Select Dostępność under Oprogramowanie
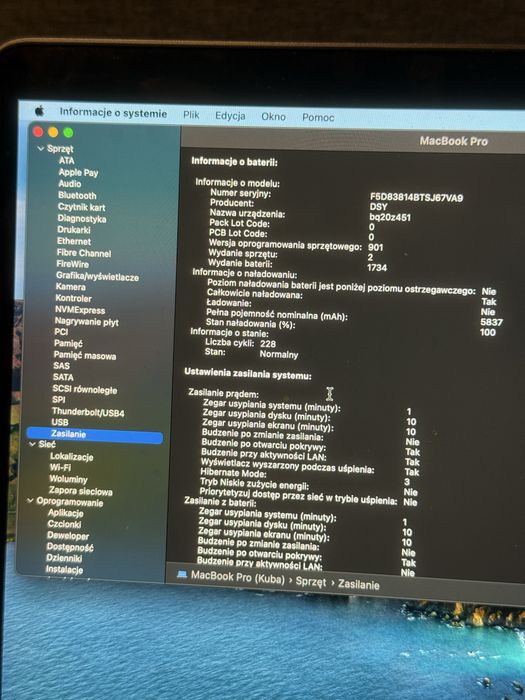 pos(70,547)
